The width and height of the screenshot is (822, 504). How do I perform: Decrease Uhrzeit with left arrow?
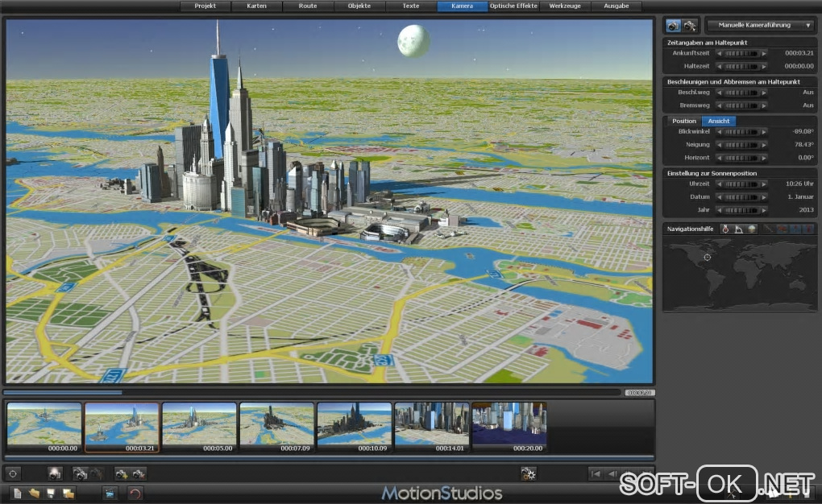click(x=719, y=184)
